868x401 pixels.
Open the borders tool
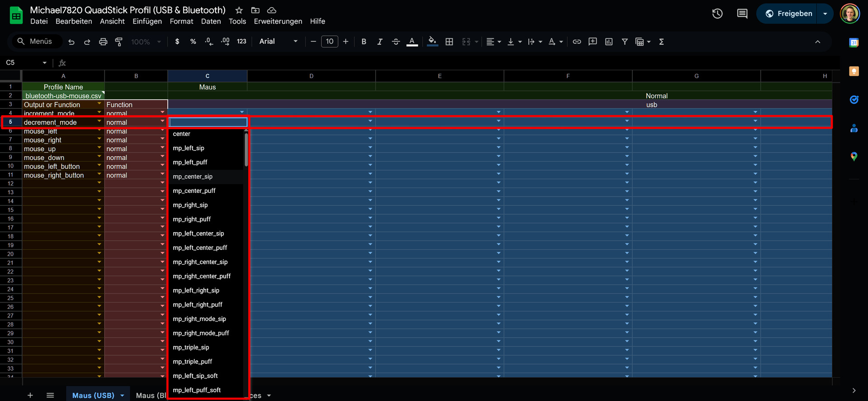[449, 42]
